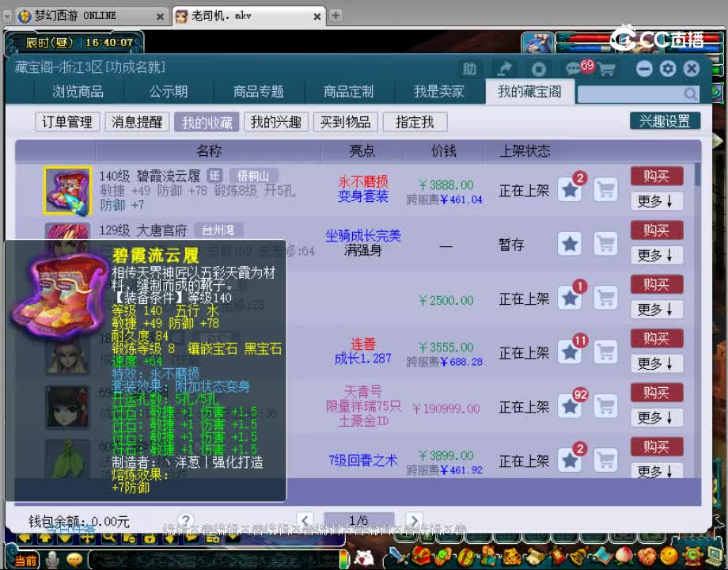Add the ¥3555.00 item to cart
Viewport: 728px width, 570px height.
pyautogui.click(x=605, y=352)
